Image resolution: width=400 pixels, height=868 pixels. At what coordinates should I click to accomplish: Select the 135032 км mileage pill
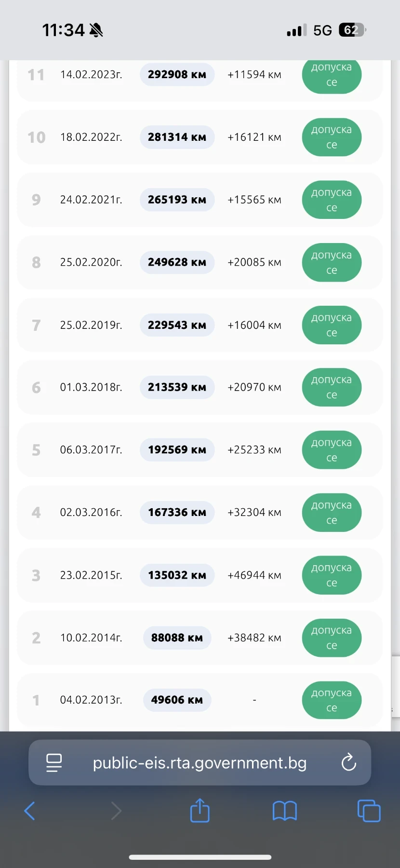tap(177, 575)
